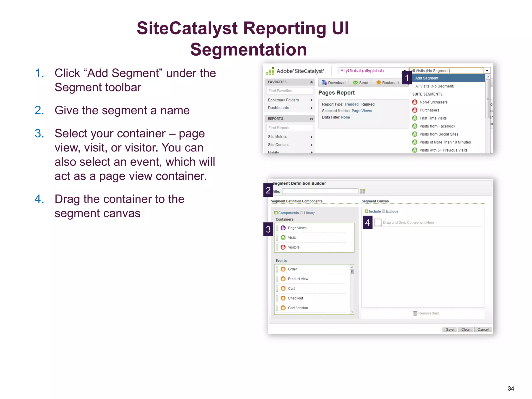Collapse the REPORTS panel

tap(311, 119)
